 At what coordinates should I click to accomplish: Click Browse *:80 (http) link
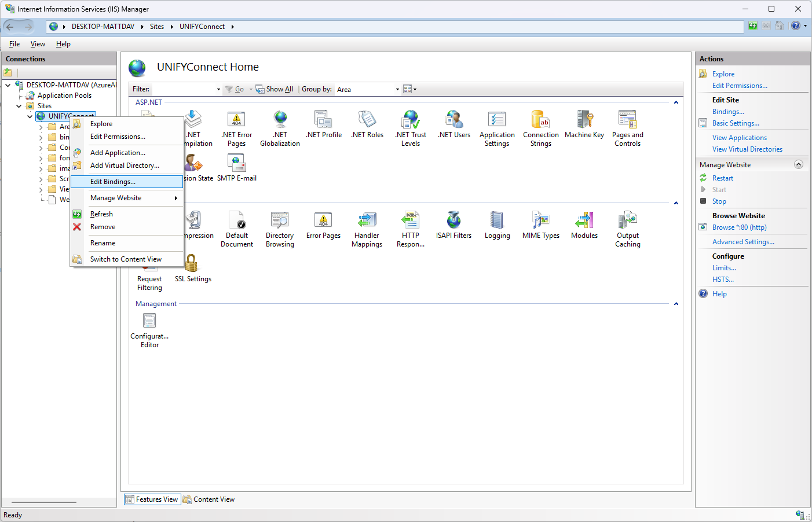point(740,227)
